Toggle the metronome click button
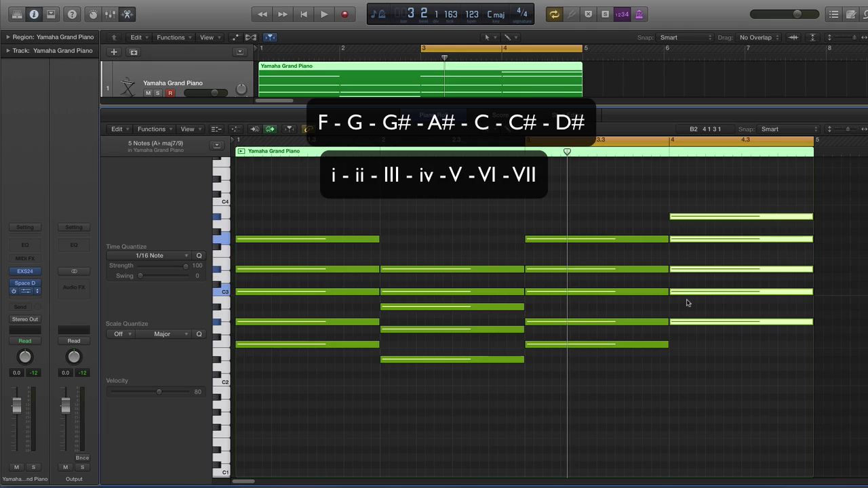Screen dimensions: 868x488 tap(639, 14)
